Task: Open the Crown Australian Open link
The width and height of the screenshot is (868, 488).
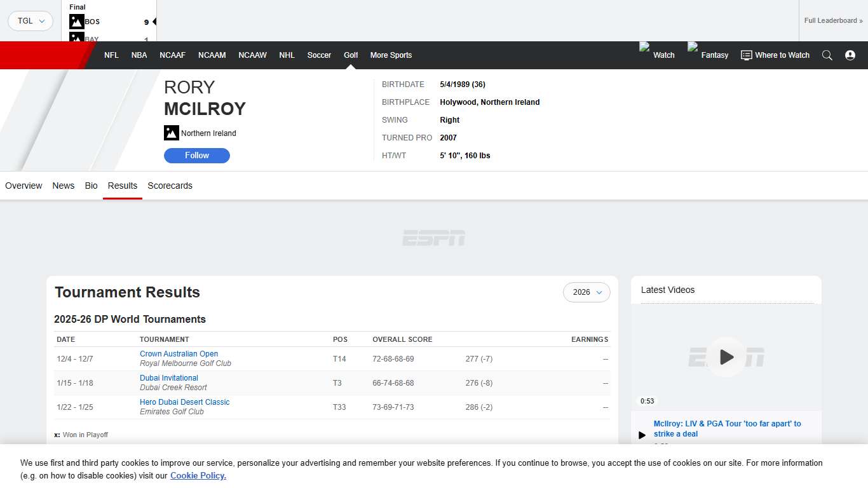Action: click(179, 354)
